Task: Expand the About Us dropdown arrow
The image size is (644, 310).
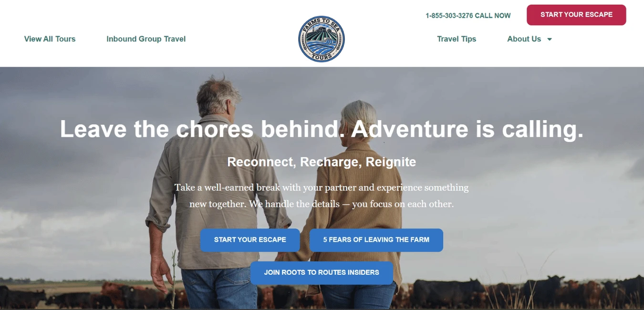Action: tap(550, 39)
